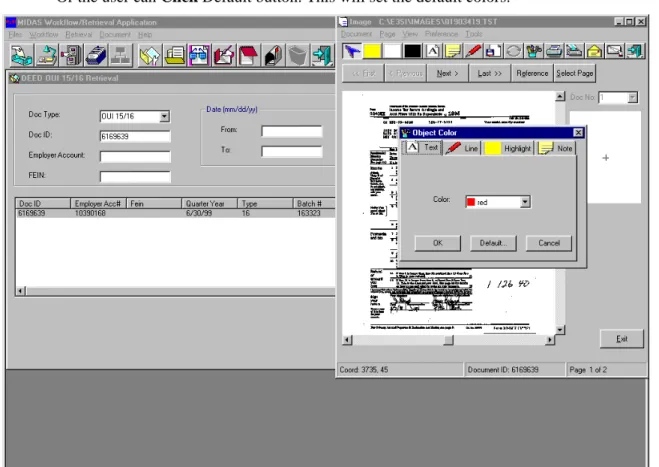
Task: Click the From date field
Action: point(292,131)
